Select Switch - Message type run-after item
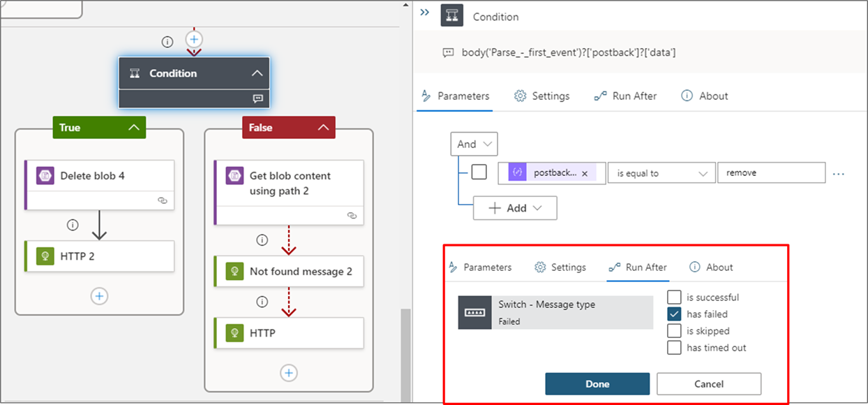 pos(555,312)
